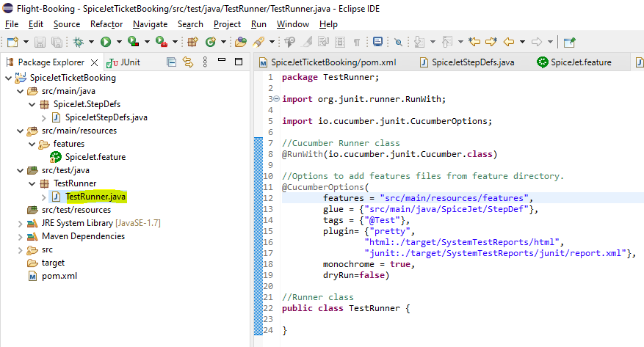The image size is (644, 347).
Task: Collapse the src/main/resources folder
Action: (x=20, y=131)
